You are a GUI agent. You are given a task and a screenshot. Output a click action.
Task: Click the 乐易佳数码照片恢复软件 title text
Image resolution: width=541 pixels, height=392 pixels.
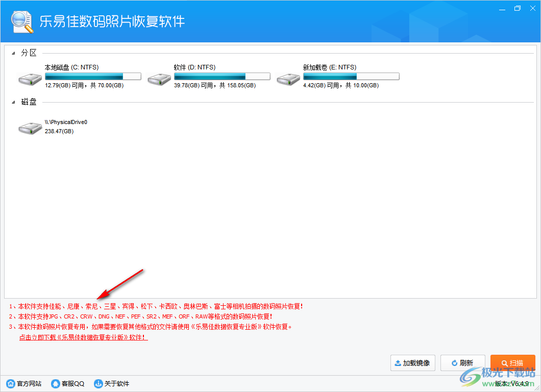(x=112, y=21)
